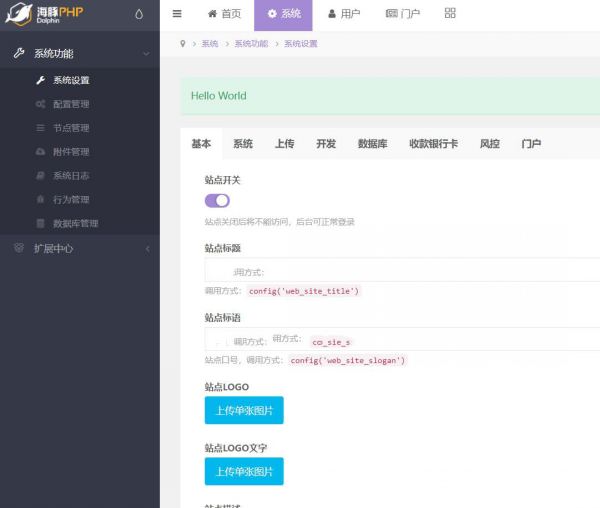Click the location pin icon in breadcrumb
This screenshot has height=508, width=600.
(x=182, y=44)
